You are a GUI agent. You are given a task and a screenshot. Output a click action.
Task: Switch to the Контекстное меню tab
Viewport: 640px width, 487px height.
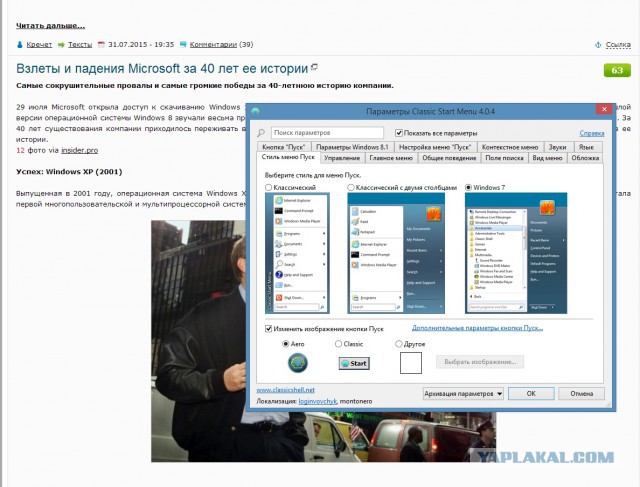click(x=510, y=147)
